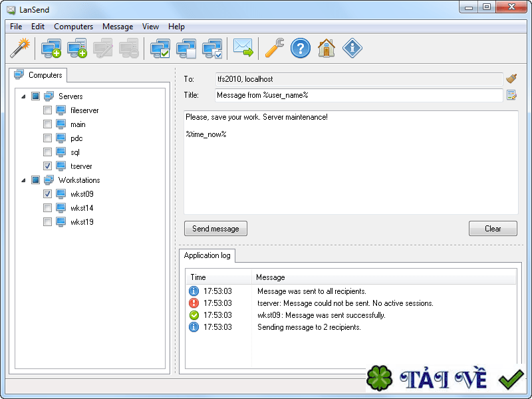The width and height of the screenshot is (532, 399).
Task: Select 'tserver: Message could not be sent' log row
Action: 351,303
